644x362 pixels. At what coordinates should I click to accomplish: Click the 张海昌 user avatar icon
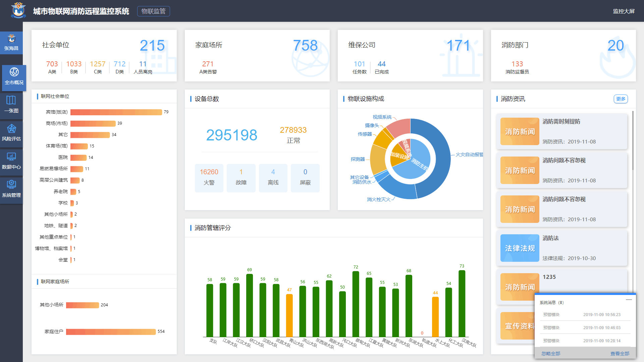(x=11, y=38)
